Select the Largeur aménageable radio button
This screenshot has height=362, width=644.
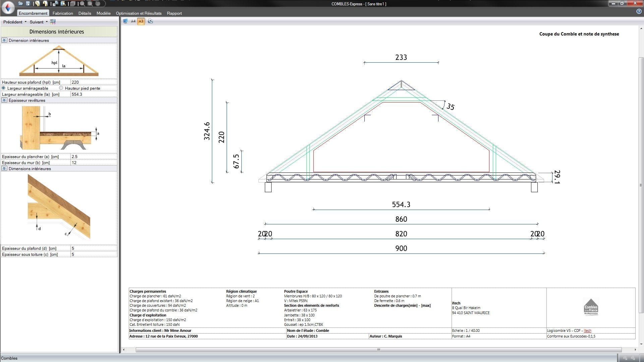tap(4, 88)
